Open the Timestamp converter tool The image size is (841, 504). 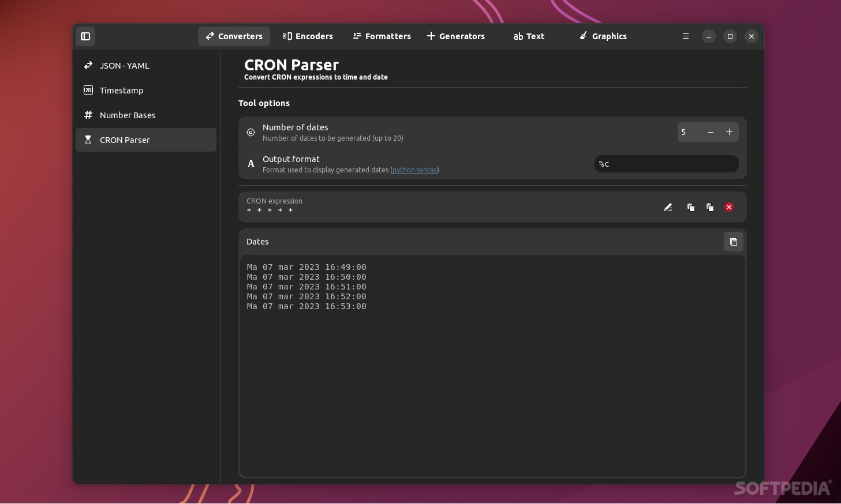122,90
